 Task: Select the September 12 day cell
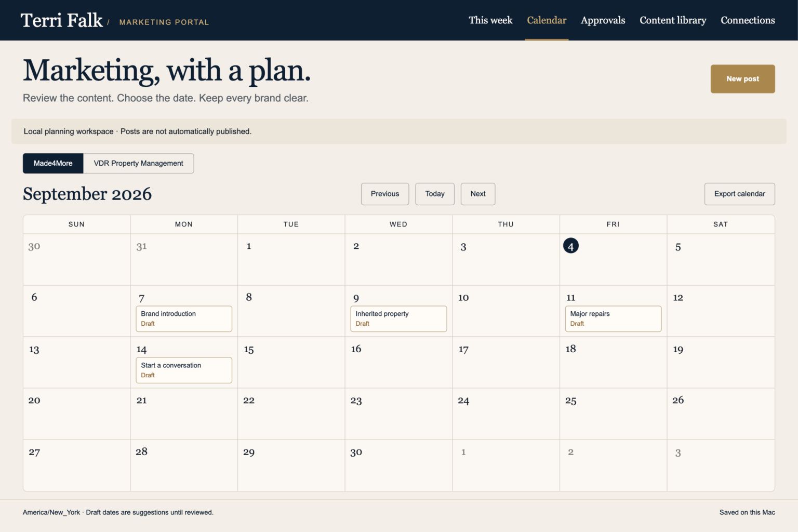tap(721, 311)
